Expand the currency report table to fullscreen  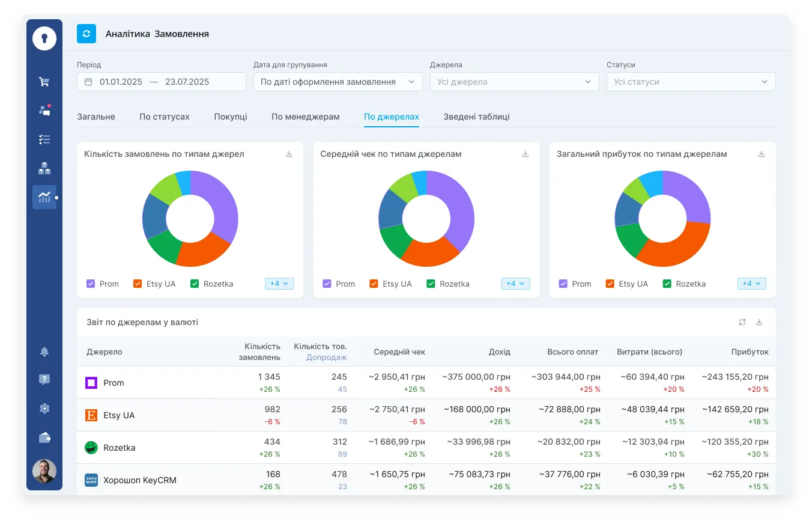(x=742, y=322)
